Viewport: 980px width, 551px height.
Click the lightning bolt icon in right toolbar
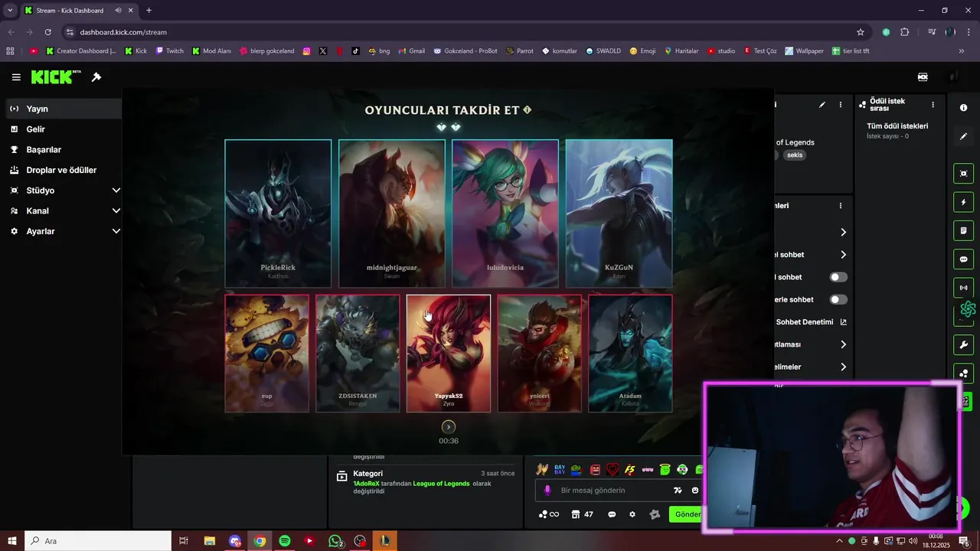(x=963, y=202)
